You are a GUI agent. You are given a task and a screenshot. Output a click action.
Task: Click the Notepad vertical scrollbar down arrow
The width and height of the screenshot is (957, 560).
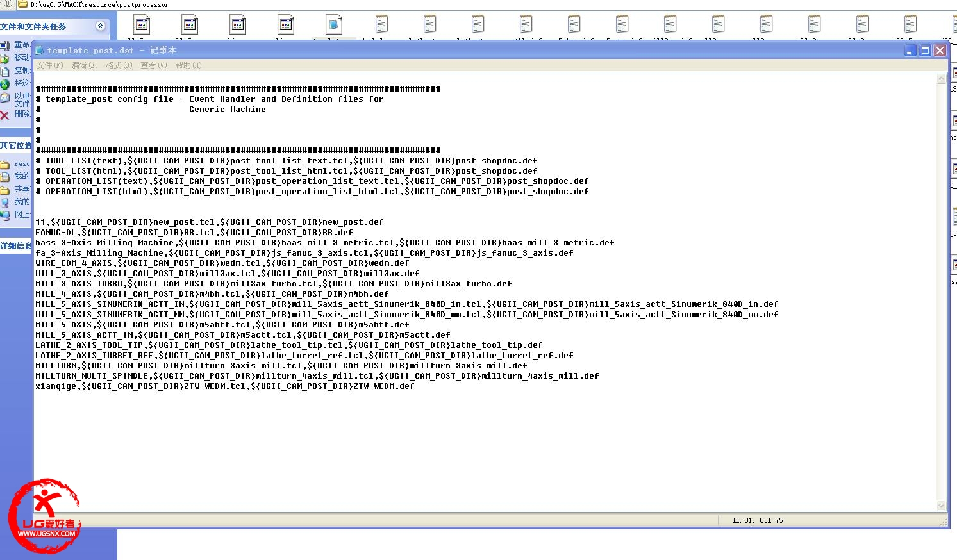point(942,506)
